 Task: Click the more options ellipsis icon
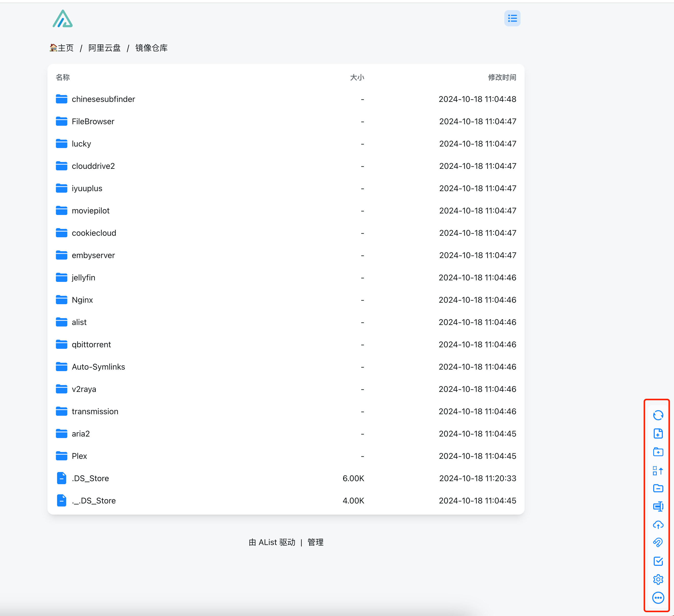[x=658, y=597]
